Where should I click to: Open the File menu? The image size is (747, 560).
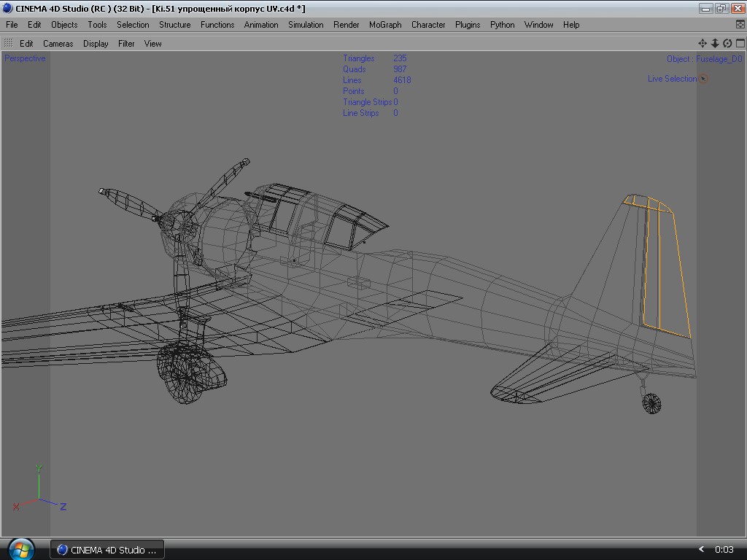[12, 25]
